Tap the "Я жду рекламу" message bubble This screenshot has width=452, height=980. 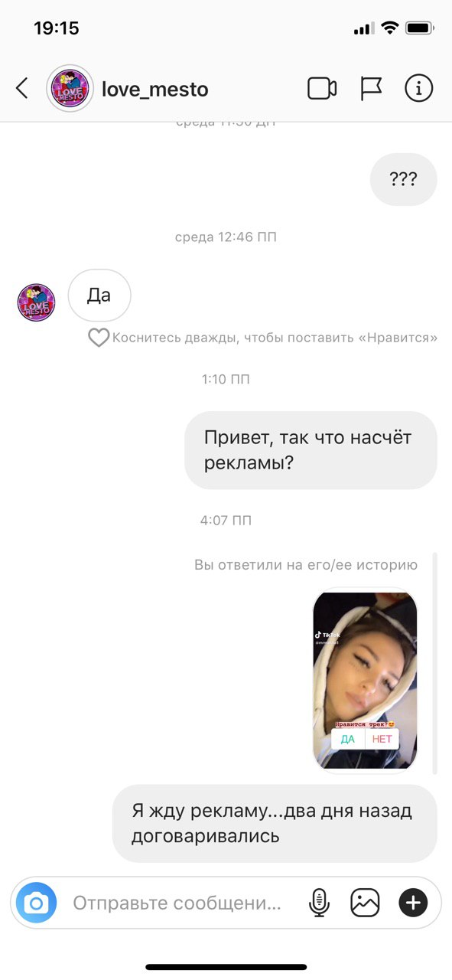[x=275, y=823]
